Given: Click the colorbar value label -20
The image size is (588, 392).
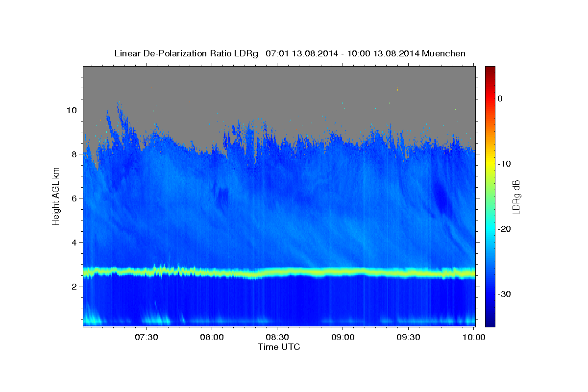Looking at the screenshot, I should [x=504, y=229].
